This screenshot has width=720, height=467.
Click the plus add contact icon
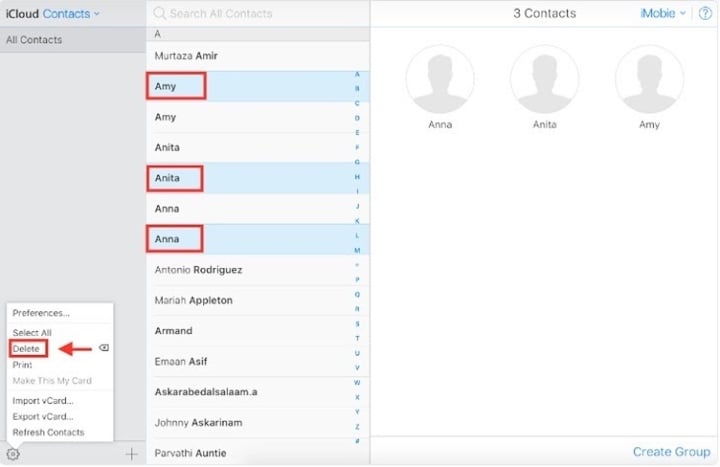coord(132,454)
